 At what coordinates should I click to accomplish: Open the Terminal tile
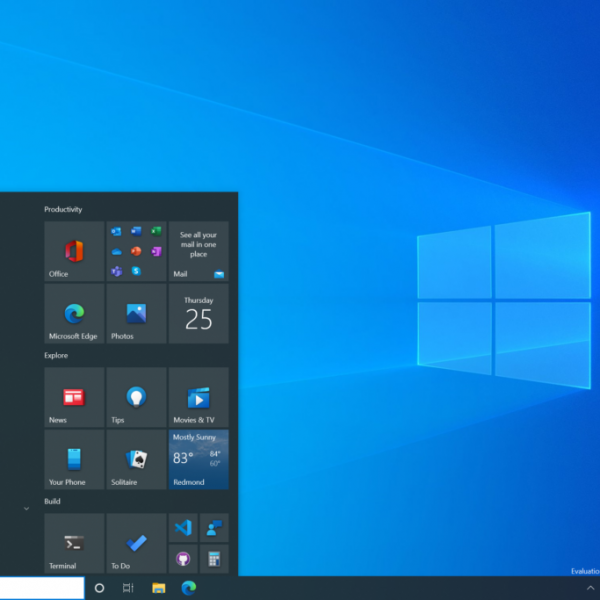click(x=74, y=543)
